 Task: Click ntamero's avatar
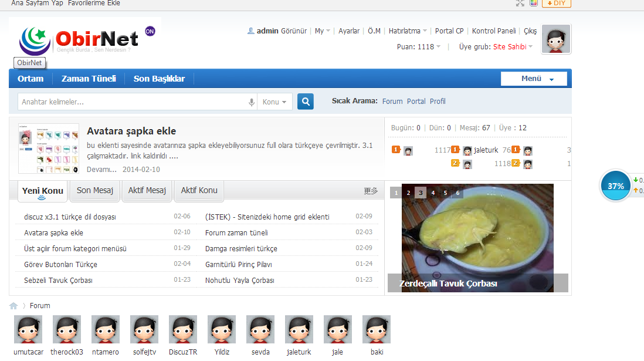[106, 329]
